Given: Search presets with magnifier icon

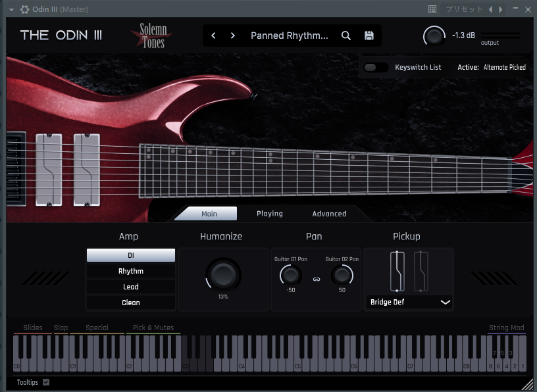Looking at the screenshot, I should point(346,36).
